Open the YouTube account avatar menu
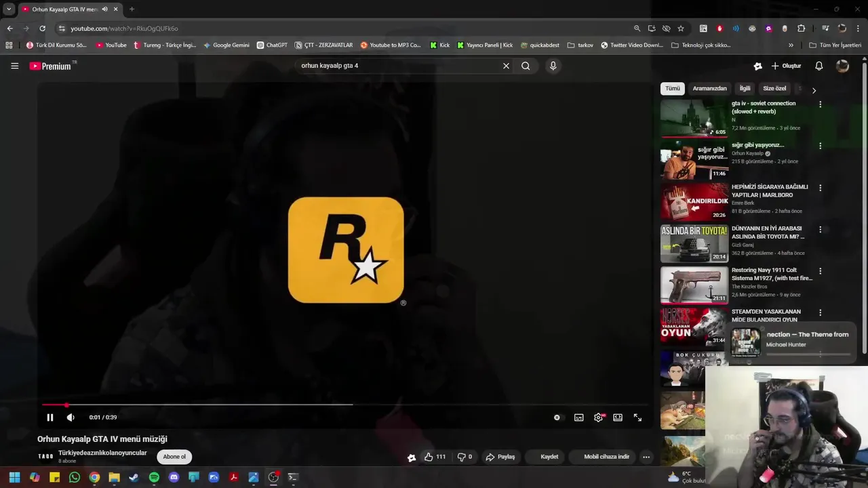Image resolution: width=868 pixels, height=488 pixels. pos(842,66)
